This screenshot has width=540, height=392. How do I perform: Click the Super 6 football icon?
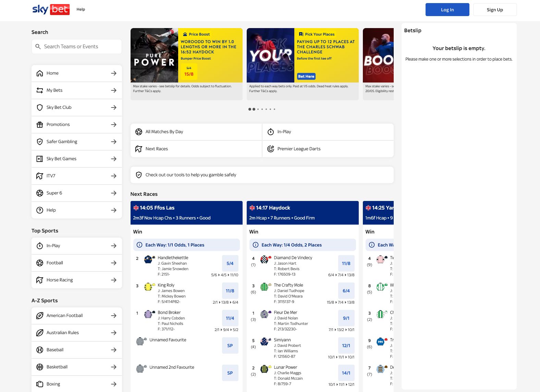[x=40, y=193]
